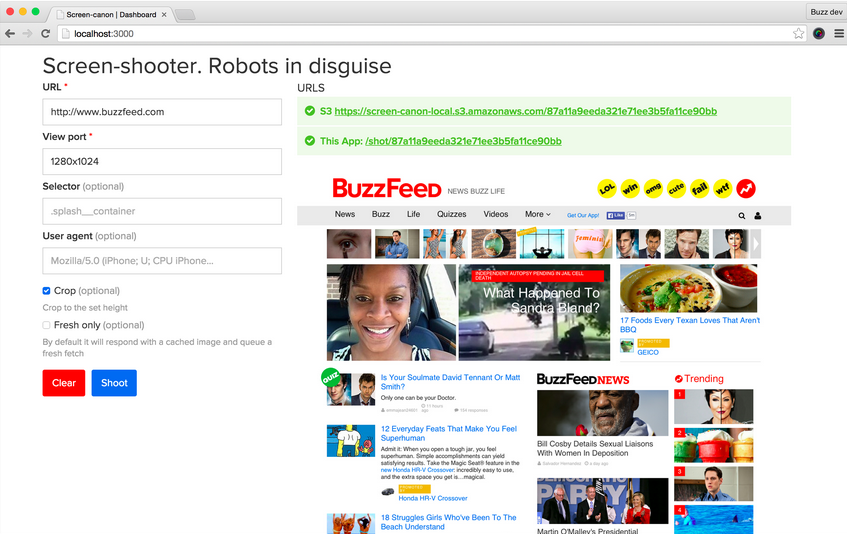Image resolution: width=847 pixels, height=534 pixels.
Task: Open '18 Struggles Girls' beach article link
Action: point(448,522)
